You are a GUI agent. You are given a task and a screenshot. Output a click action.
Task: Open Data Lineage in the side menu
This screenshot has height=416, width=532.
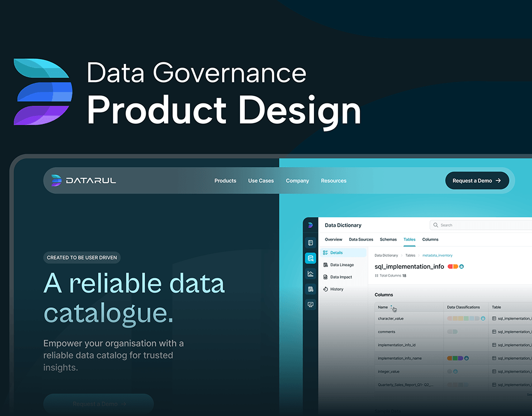(x=342, y=265)
